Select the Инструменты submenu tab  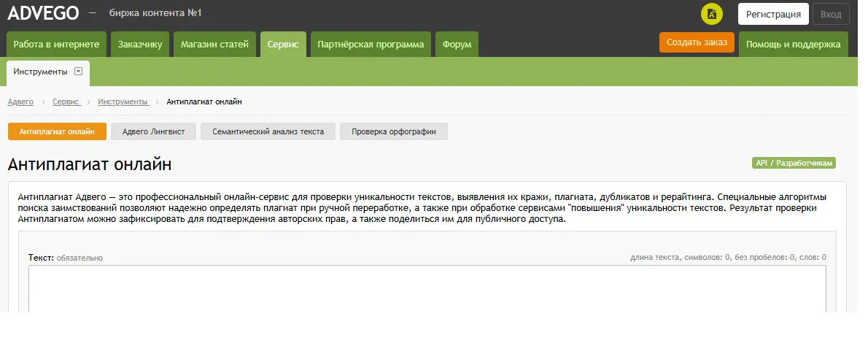tap(47, 72)
